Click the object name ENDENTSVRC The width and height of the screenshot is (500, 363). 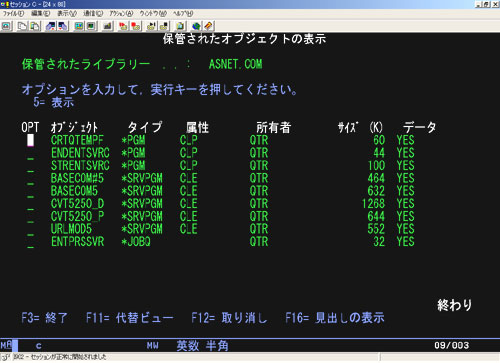click(80, 153)
